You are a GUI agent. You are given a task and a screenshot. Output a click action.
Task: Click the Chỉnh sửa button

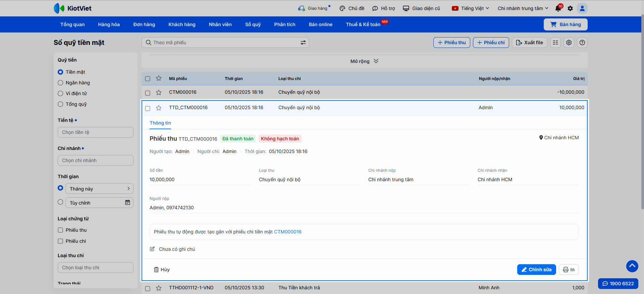click(536, 270)
